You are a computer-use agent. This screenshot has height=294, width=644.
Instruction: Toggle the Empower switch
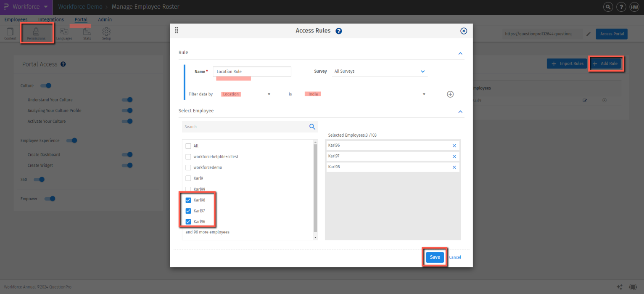[x=50, y=199]
